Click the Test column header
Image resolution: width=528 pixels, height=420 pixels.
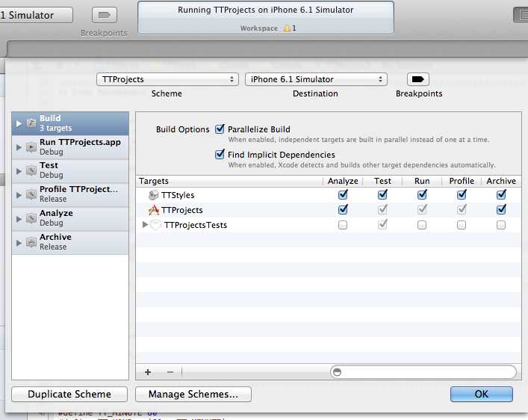pyautogui.click(x=382, y=181)
